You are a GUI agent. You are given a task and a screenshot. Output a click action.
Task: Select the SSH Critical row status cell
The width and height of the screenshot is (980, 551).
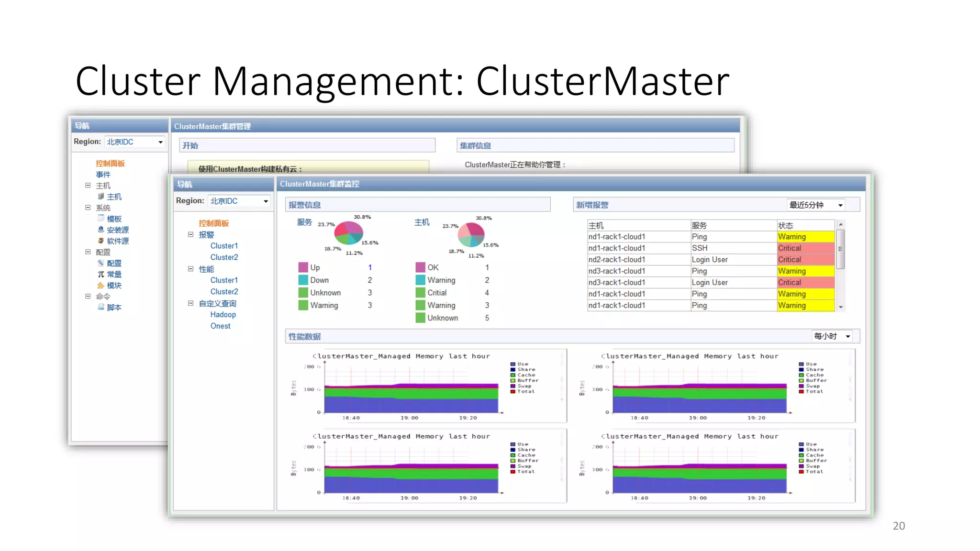[x=806, y=248]
